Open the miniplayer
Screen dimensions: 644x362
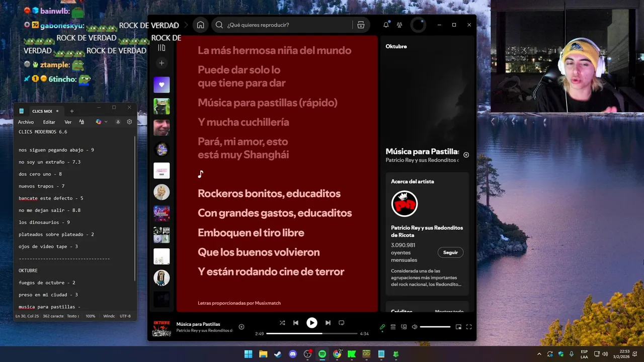458,327
